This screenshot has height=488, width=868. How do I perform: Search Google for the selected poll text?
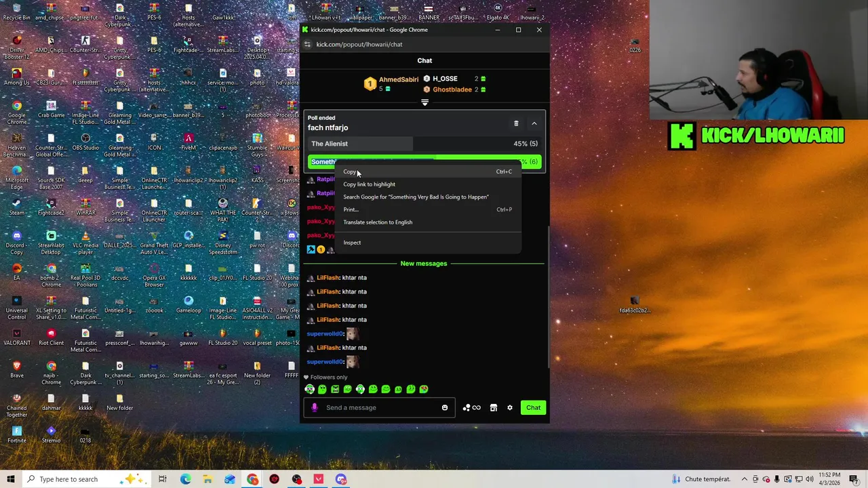pyautogui.click(x=429, y=197)
